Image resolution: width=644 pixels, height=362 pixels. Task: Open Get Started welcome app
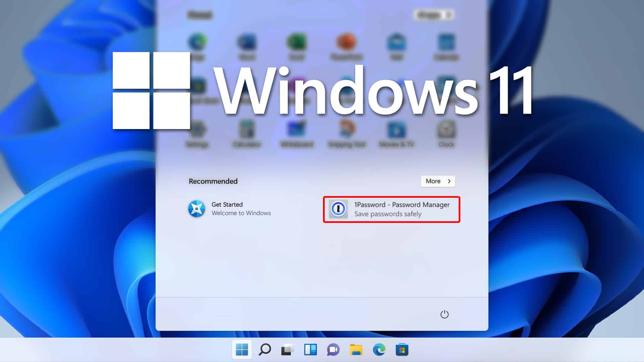[230, 208]
